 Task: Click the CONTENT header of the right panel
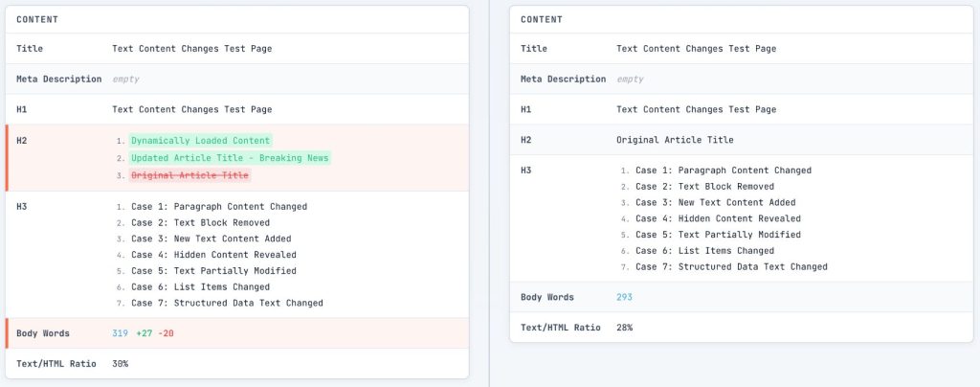coord(542,19)
